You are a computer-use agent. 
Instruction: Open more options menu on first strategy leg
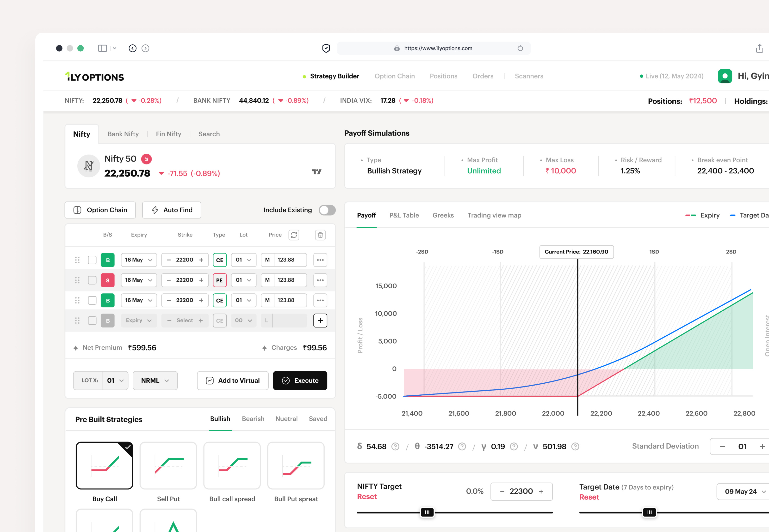[320, 260]
